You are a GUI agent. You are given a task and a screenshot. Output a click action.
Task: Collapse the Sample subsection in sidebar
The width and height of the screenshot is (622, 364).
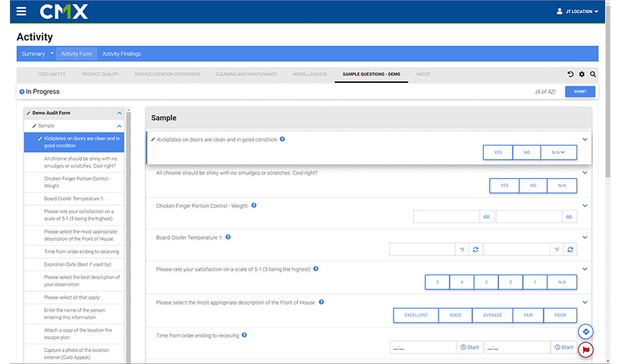pos(119,126)
